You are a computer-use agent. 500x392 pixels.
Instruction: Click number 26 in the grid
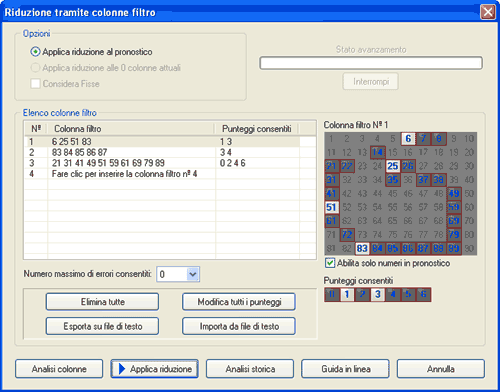click(x=408, y=166)
